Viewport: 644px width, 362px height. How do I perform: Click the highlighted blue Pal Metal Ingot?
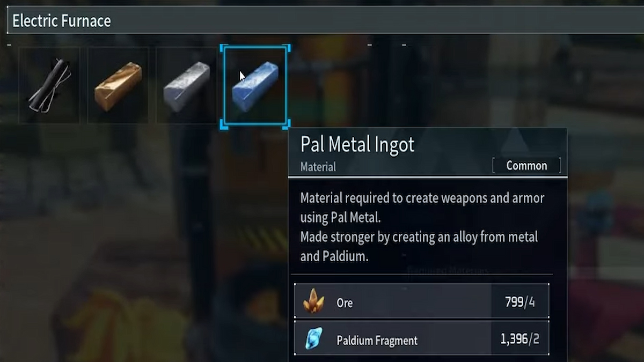click(x=255, y=86)
